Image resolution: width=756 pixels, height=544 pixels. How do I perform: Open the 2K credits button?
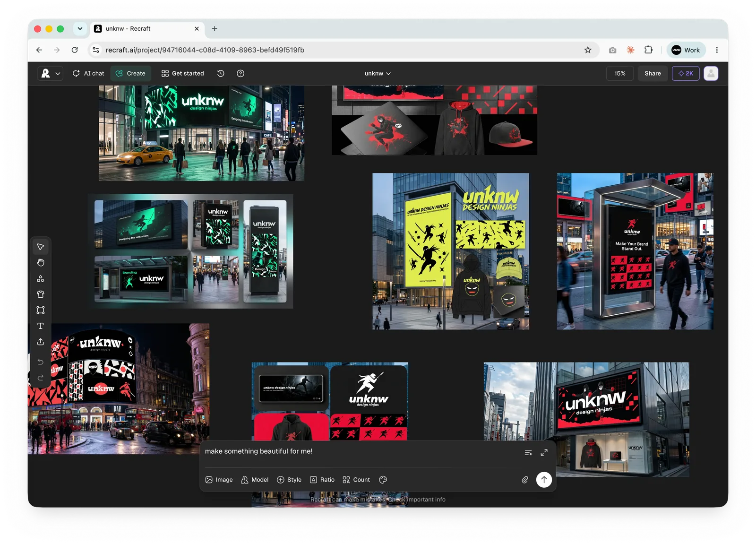pyautogui.click(x=686, y=73)
